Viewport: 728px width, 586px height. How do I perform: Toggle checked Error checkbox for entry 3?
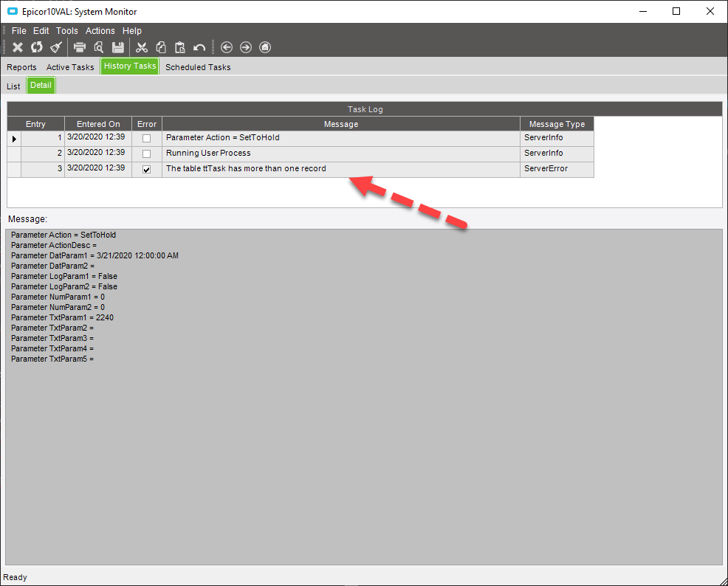tap(146, 169)
